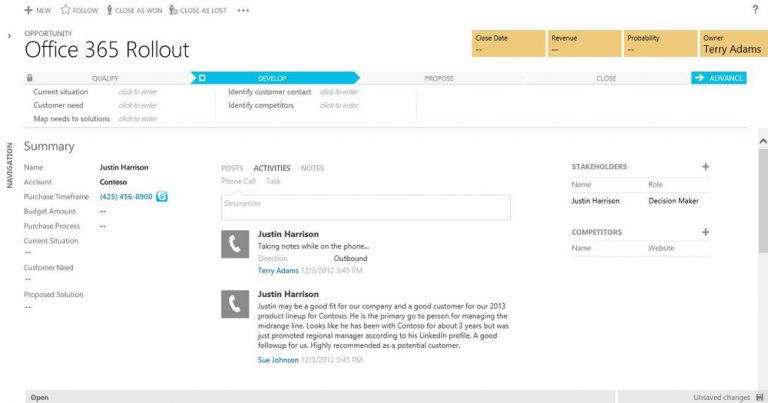
Task: Click the Owner Terry Adams tile
Action: coord(734,44)
